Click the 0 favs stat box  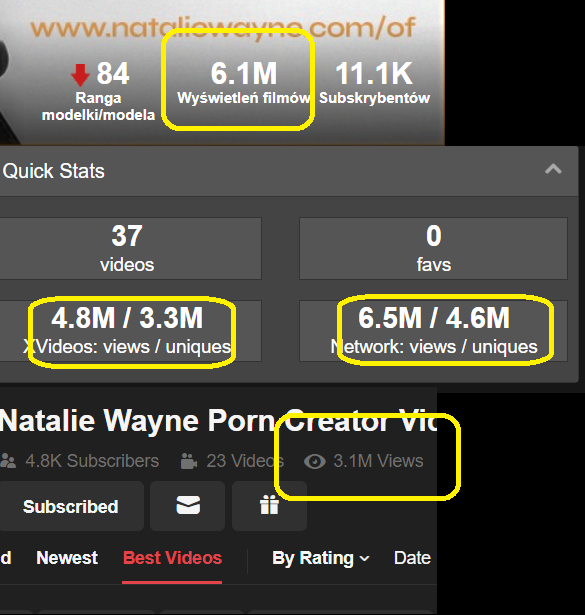pyautogui.click(x=433, y=248)
